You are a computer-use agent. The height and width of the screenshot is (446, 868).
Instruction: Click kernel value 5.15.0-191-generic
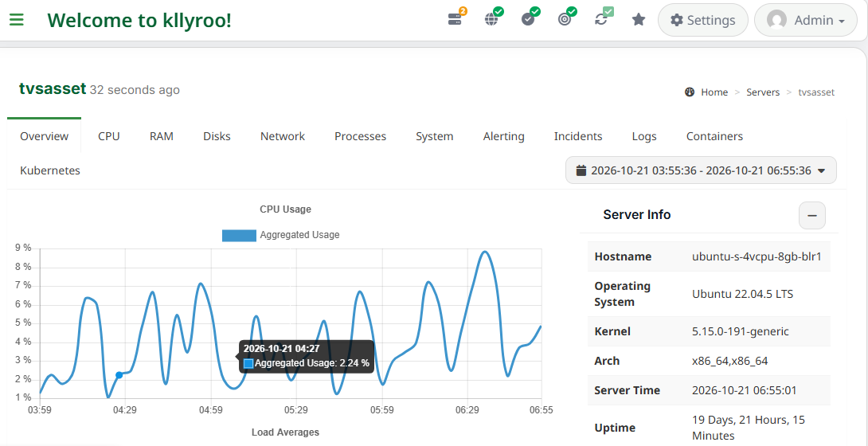(741, 331)
